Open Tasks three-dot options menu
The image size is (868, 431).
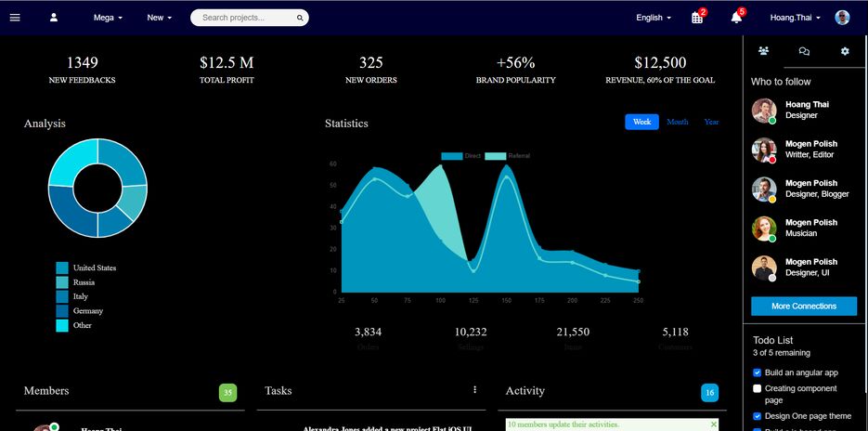pyautogui.click(x=474, y=390)
